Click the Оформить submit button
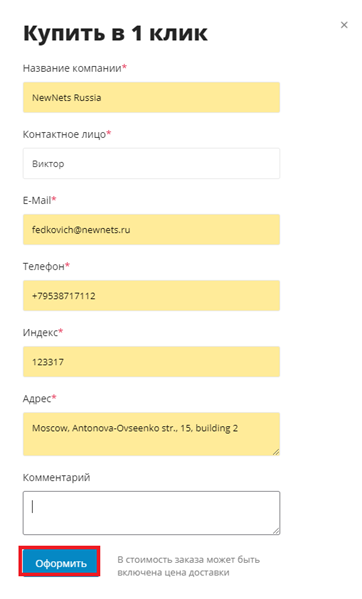Screen dimensions: 362x599 tap(60, 563)
